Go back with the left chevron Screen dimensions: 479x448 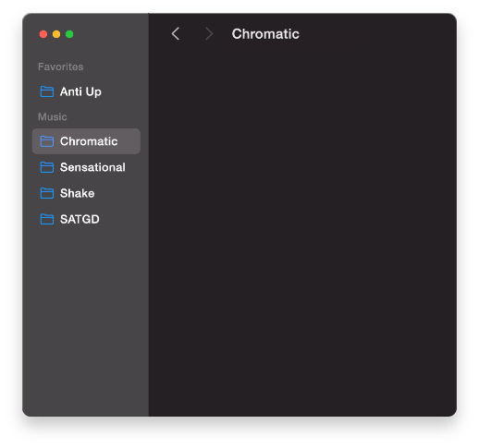pyautogui.click(x=176, y=33)
